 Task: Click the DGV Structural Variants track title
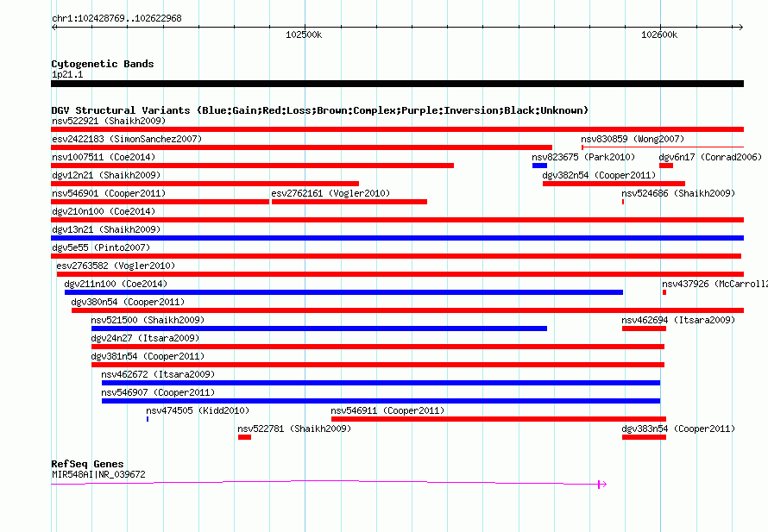320,110
